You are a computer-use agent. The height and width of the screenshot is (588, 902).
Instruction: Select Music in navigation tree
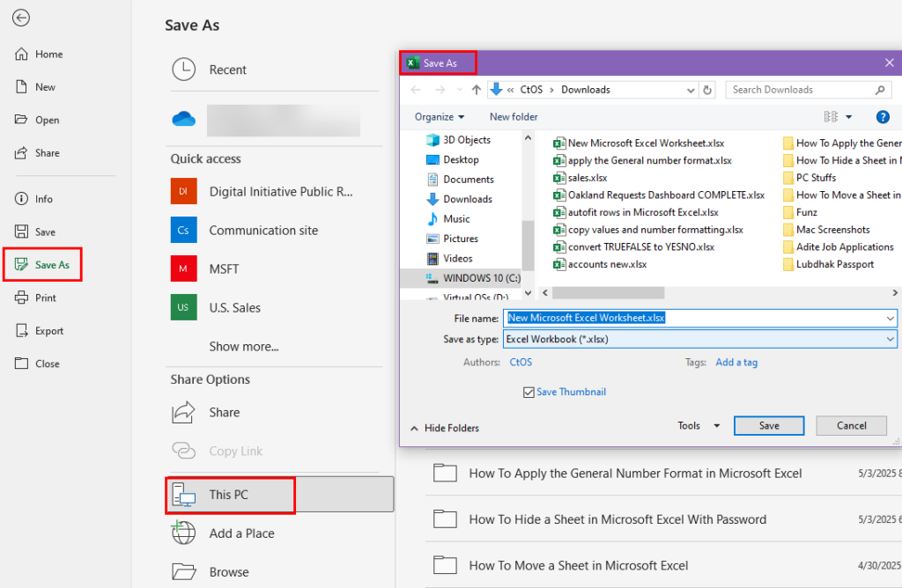coord(448,218)
